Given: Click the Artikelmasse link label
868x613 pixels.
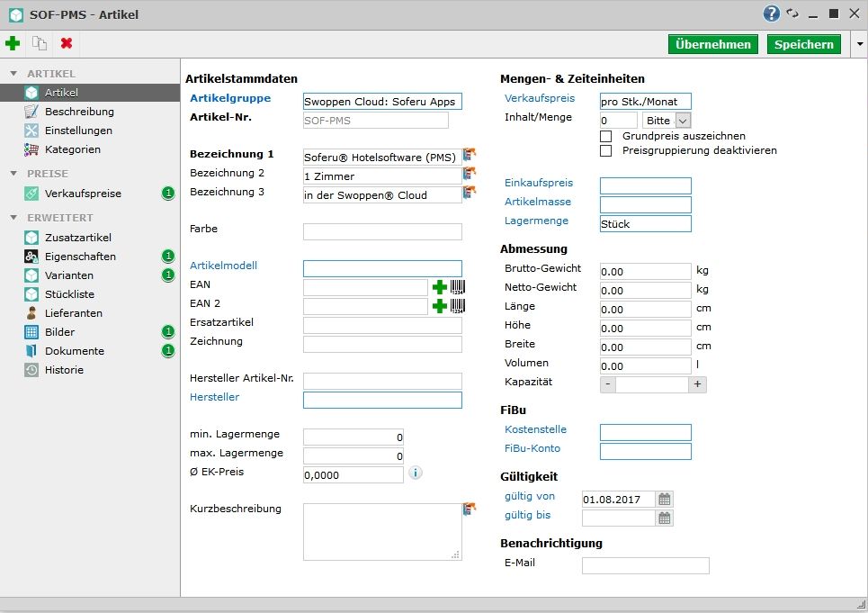Looking at the screenshot, I should [x=538, y=202].
